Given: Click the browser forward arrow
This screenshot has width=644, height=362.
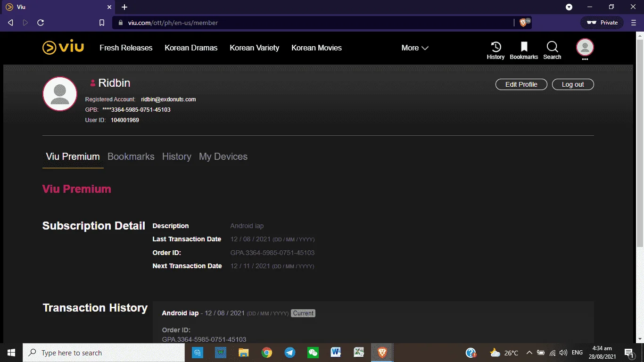Looking at the screenshot, I should pos(25,23).
